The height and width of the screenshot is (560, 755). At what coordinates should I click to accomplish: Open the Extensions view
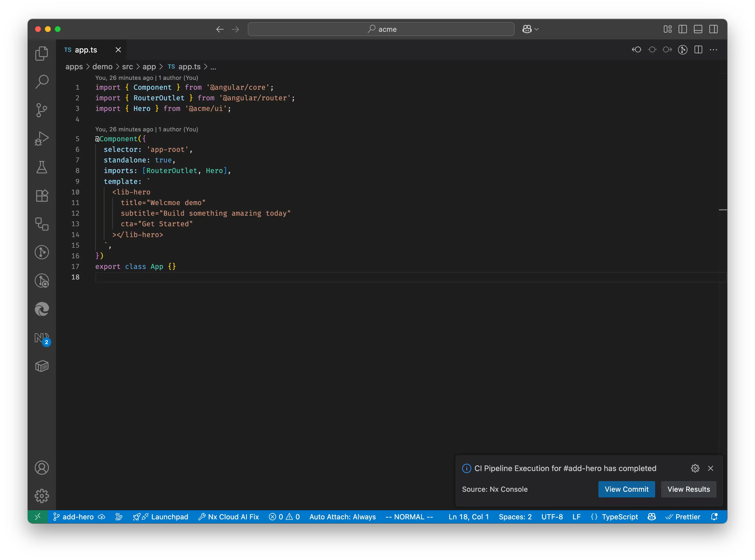pyautogui.click(x=42, y=196)
